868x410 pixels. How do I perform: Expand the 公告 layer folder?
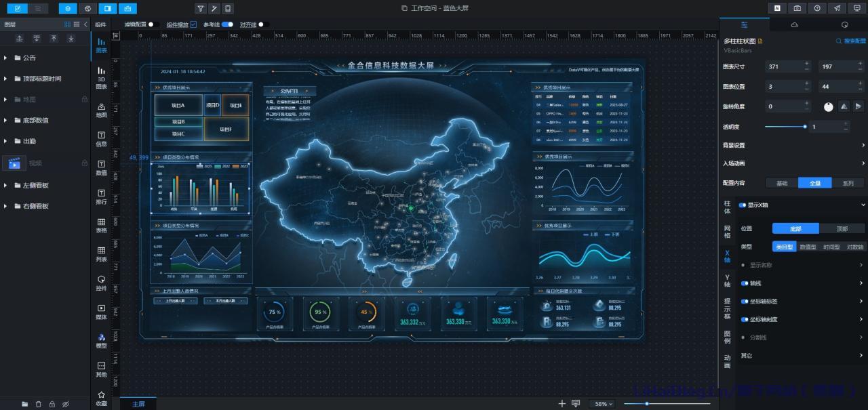tap(6, 58)
